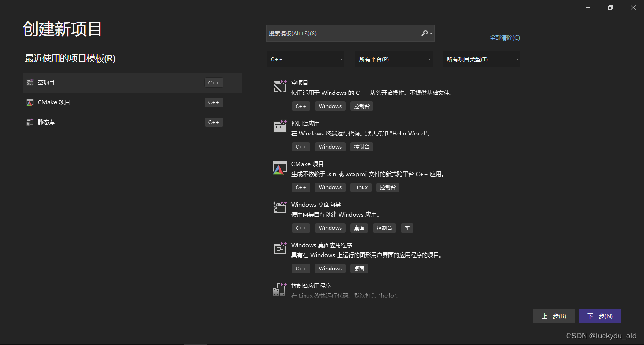Click the 桌面 tag under Windows 桌面应用程序

[x=359, y=269]
